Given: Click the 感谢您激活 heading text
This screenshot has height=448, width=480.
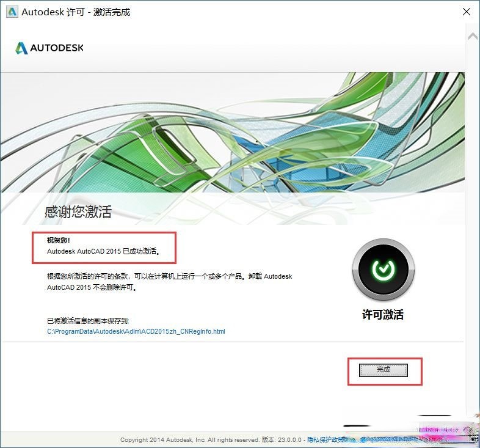Looking at the screenshot, I should pos(78,211).
